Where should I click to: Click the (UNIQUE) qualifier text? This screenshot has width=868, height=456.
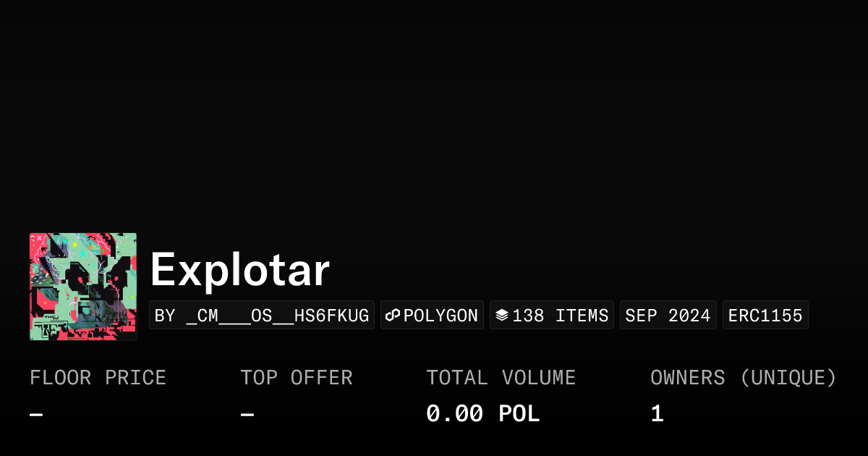(x=788, y=378)
